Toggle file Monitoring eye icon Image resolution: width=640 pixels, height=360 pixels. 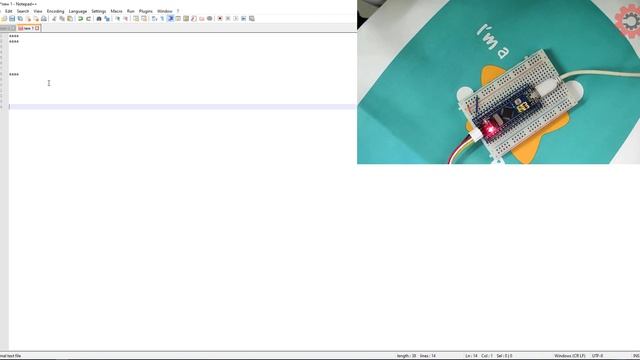(x=209, y=18)
